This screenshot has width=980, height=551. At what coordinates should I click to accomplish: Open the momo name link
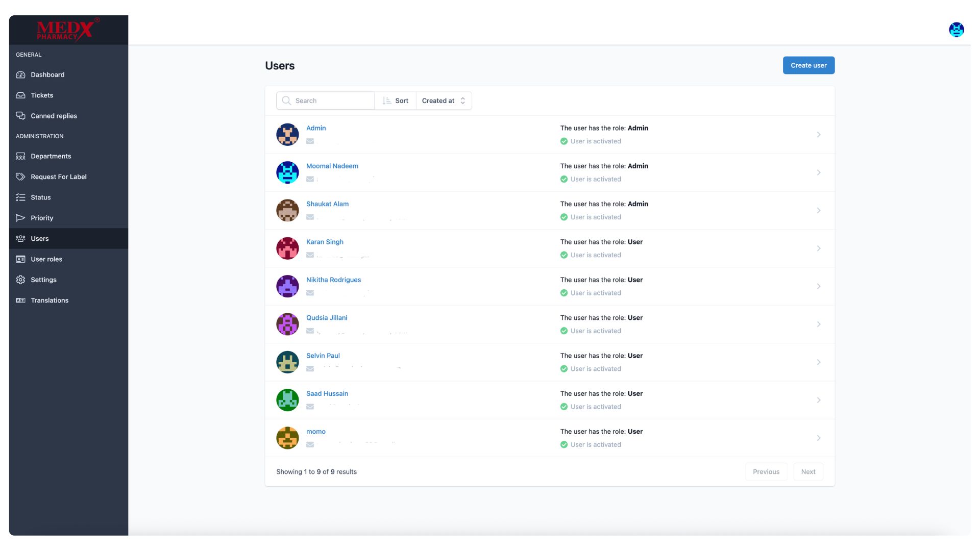coord(316,432)
